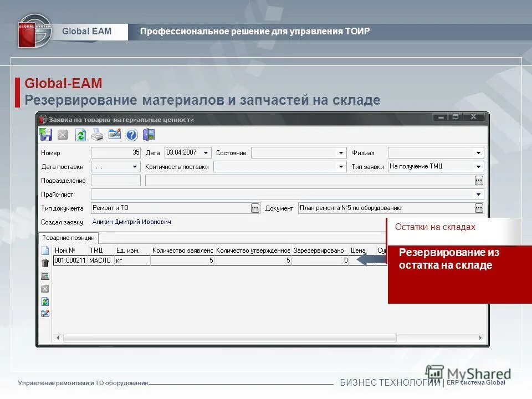
Task: Expand the Критичность поставки dropdown
Action: click(341, 167)
